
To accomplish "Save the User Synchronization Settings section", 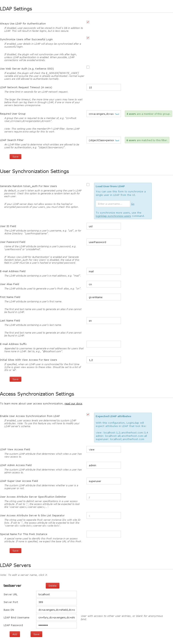I will tap(16, 379).
